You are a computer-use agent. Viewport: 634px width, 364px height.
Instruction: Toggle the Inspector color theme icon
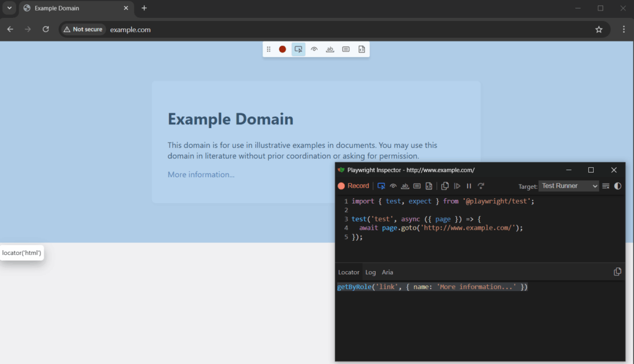coord(617,186)
